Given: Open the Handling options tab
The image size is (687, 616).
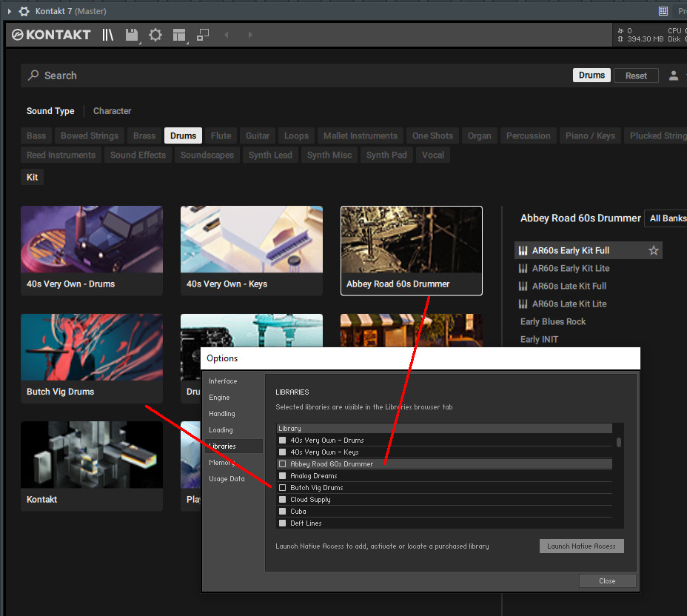Looking at the screenshot, I should [x=221, y=414].
